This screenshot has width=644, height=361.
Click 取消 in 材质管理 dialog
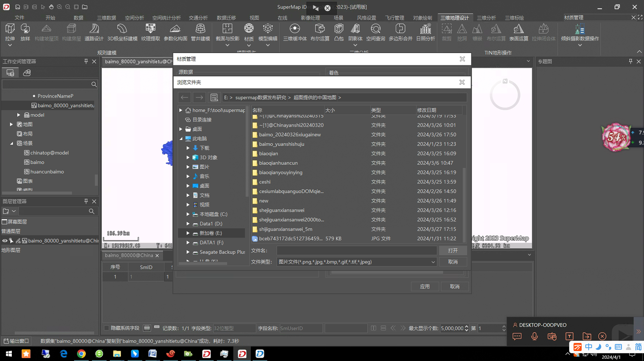tap(454, 286)
